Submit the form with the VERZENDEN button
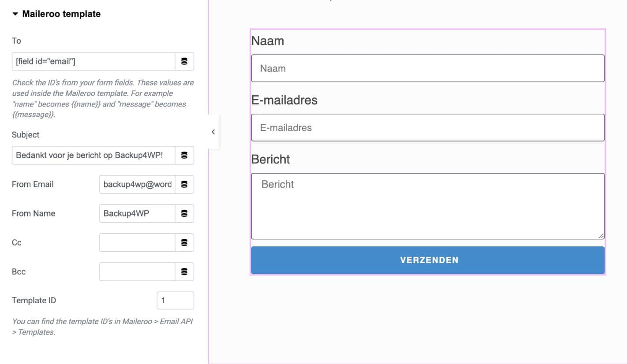Screen dimensions: 627x364 pos(428,260)
